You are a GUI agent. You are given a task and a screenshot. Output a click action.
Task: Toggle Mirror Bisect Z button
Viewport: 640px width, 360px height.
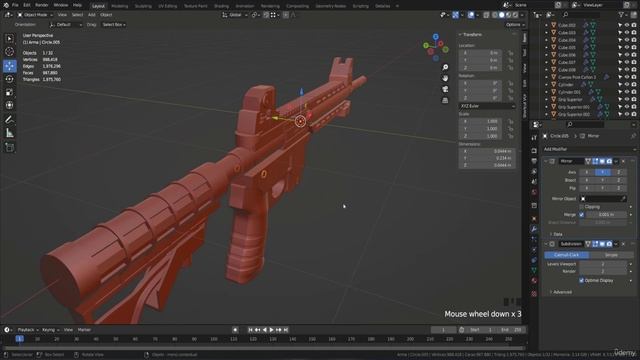point(618,180)
